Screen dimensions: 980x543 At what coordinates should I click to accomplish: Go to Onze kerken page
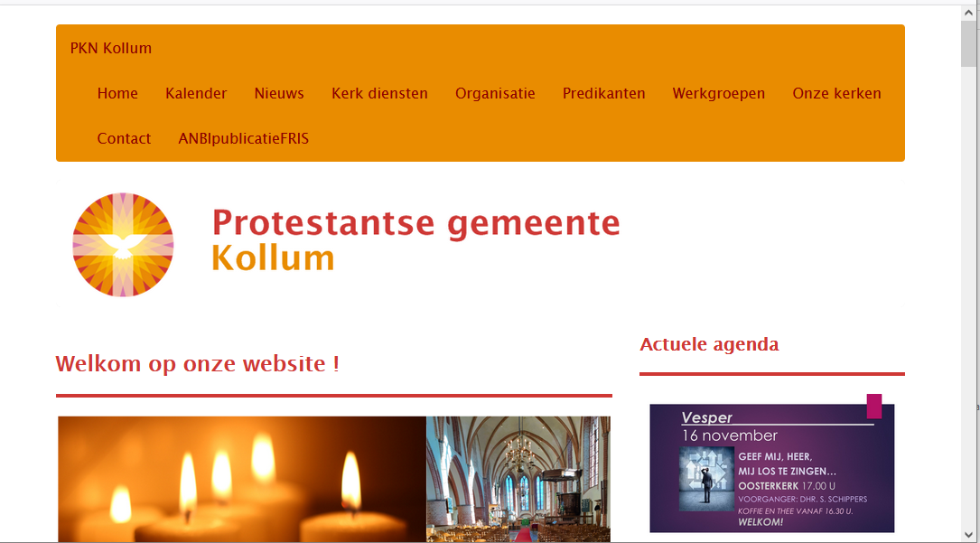click(x=837, y=94)
